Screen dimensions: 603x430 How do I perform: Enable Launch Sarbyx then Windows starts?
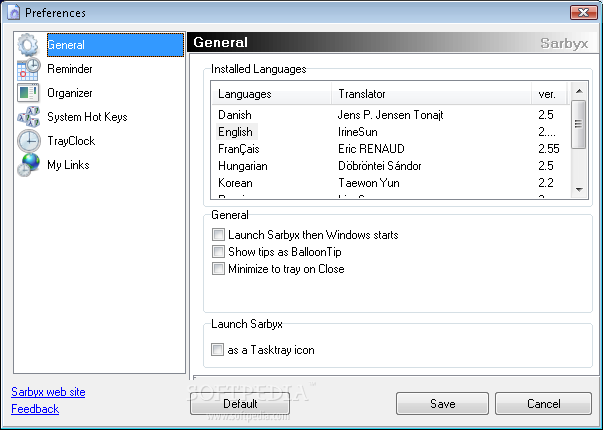(x=218, y=235)
